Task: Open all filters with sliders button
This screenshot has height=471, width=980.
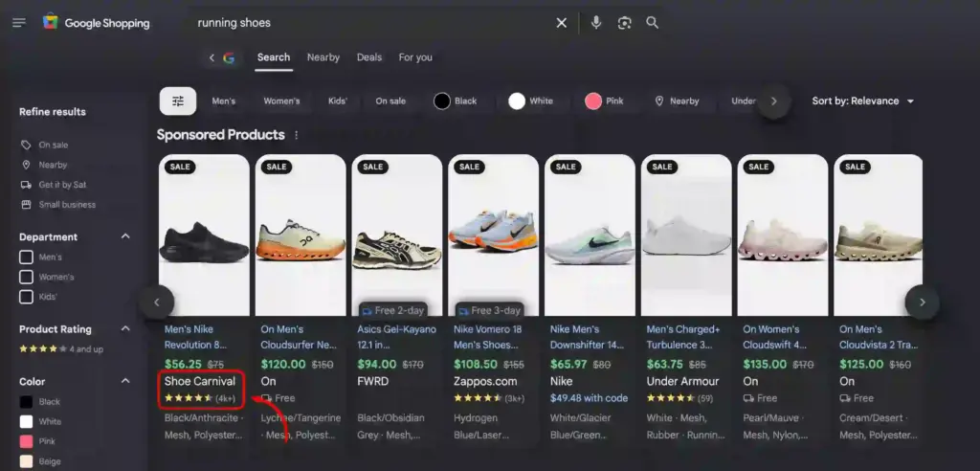Action: pos(178,101)
